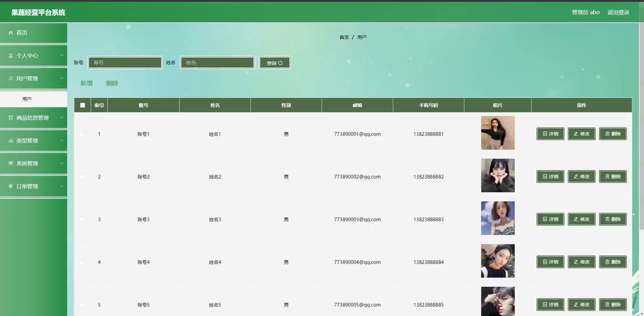Open the 首页 sidebar menu item
Screen dimensions: 644x316
[34, 33]
